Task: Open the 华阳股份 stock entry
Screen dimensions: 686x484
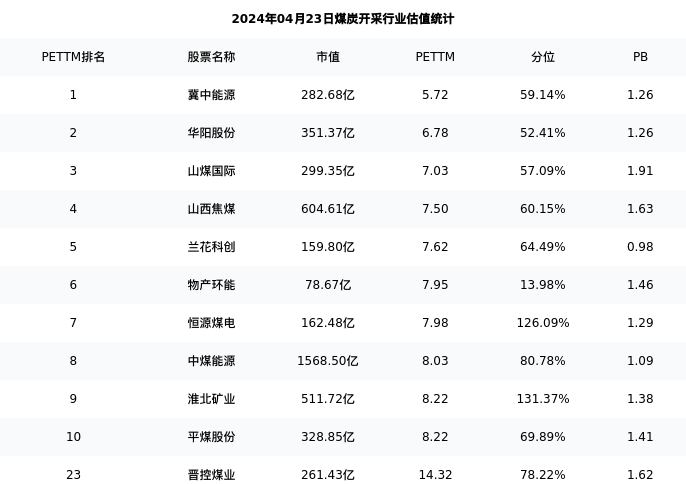Action: [x=211, y=133]
